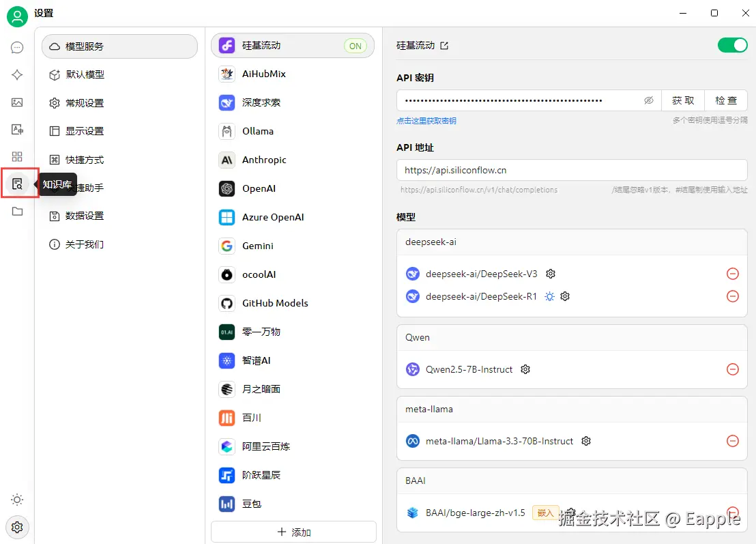This screenshot has height=544, width=756.
Task: Click the 获取 API key button
Action: tap(683, 100)
